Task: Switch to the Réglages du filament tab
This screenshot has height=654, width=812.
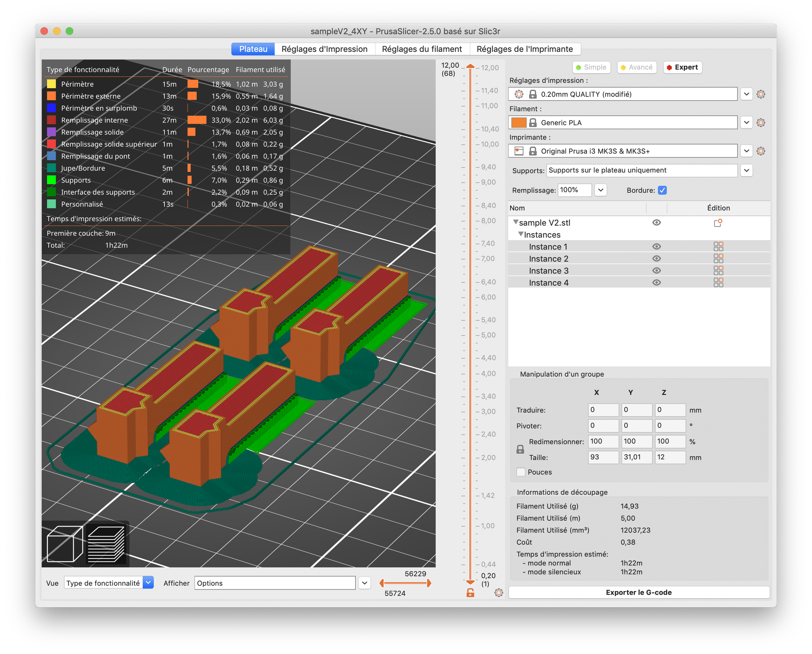Action: coord(422,49)
